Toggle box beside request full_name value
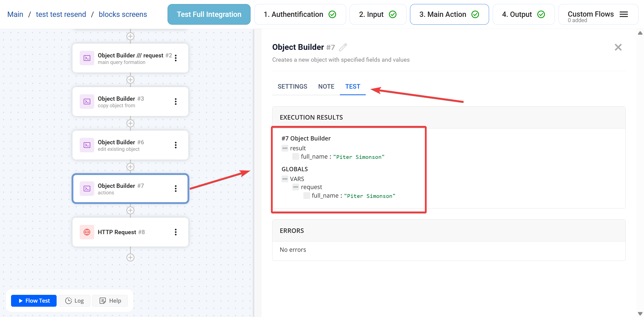 tap(306, 196)
